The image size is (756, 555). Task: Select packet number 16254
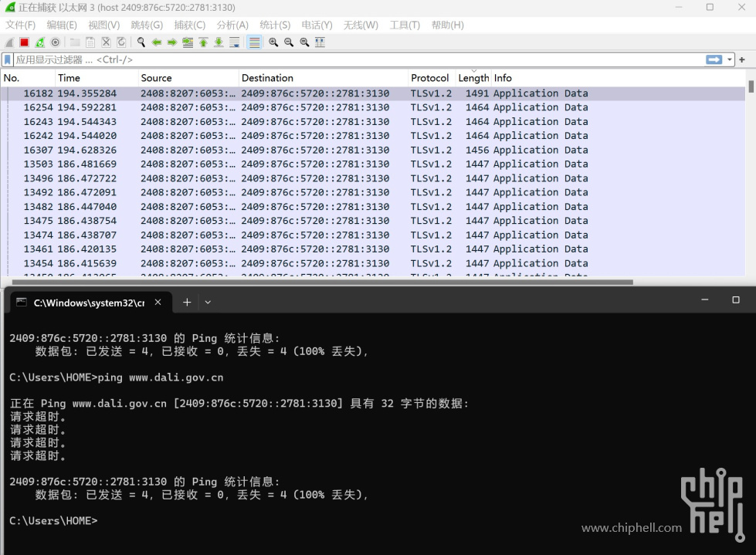(373, 107)
